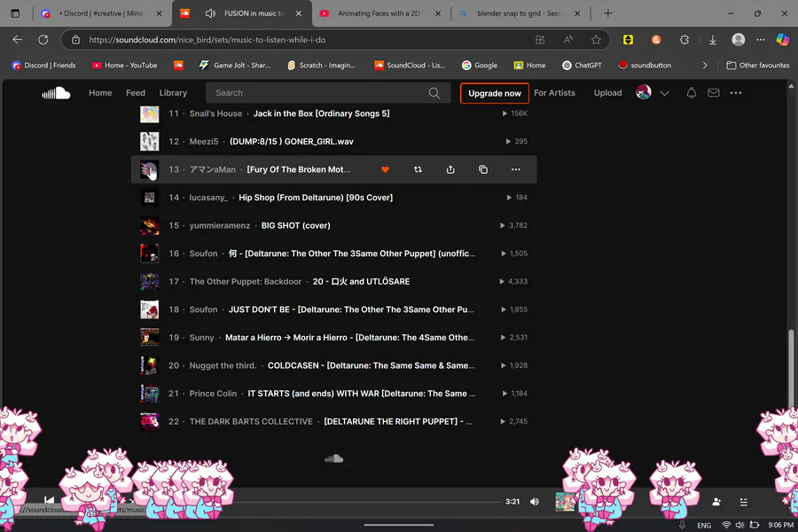Seek in the player progress bar
This screenshot has height=532, width=798.
[366, 502]
